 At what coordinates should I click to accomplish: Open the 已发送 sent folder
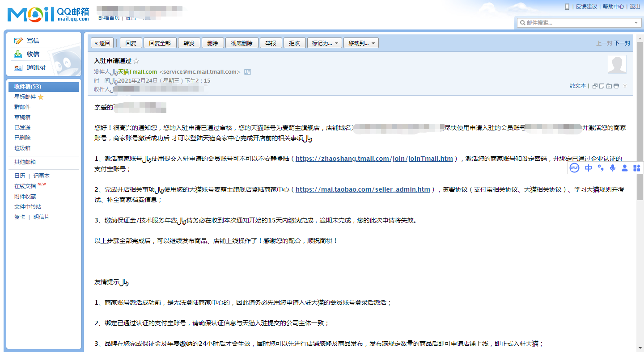tap(22, 128)
